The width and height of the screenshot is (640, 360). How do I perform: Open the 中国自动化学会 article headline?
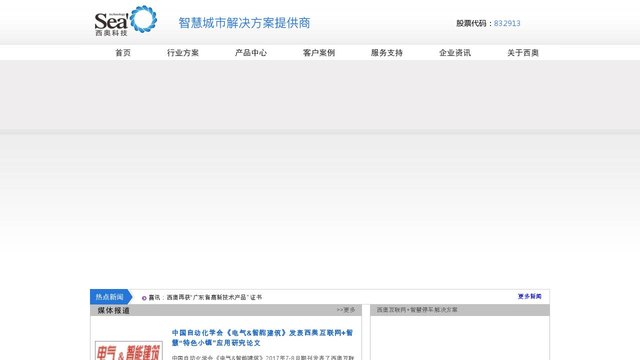262,338
